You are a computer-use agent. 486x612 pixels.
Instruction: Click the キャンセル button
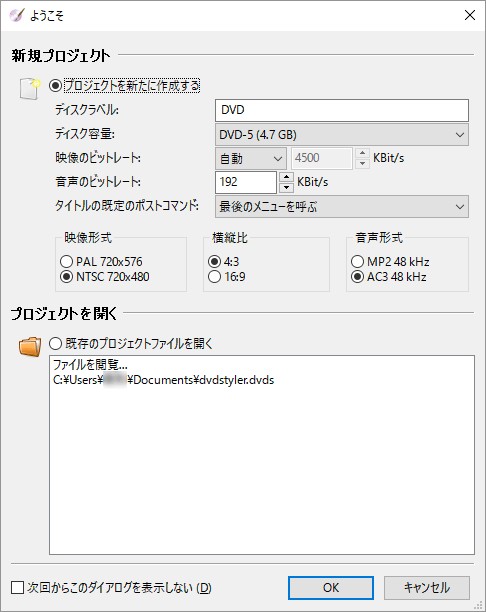click(x=427, y=587)
